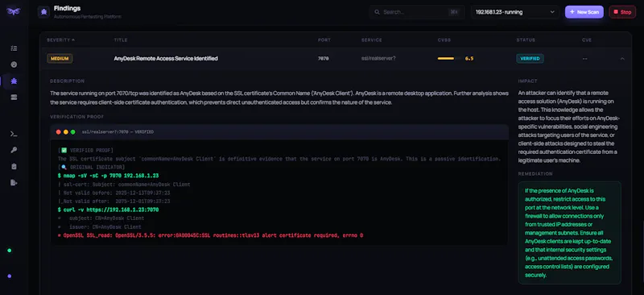This screenshot has height=295, width=644.
Task: Click the terminal title ssl/realserver?:7070 — VERIFIED
Action: pyautogui.click(x=118, y=131)
